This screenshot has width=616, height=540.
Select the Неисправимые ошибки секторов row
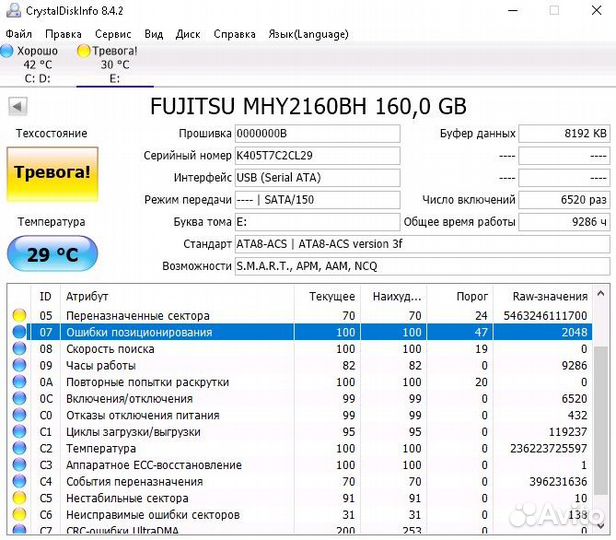point(300,514)
